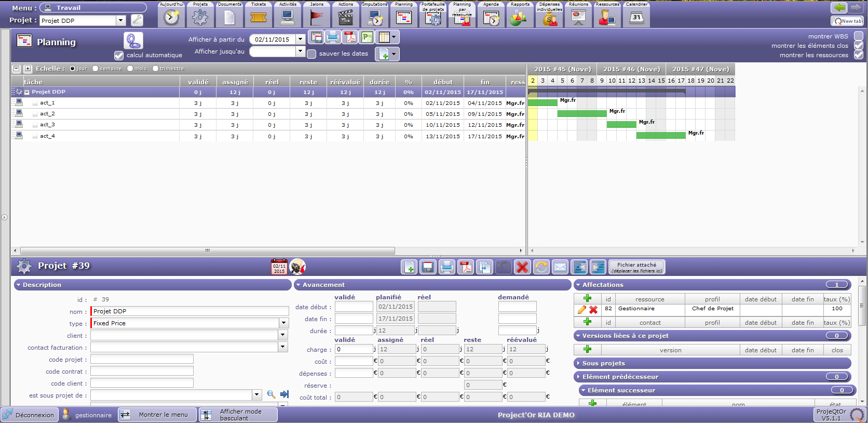Click the Déconnexion button

click(29, 415)
